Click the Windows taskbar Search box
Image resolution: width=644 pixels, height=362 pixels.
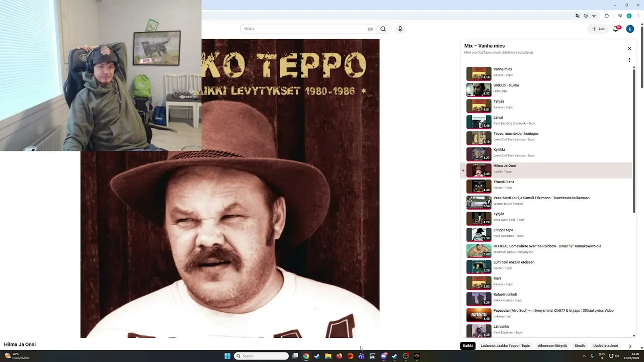pyautogui.click(x=262, y=356)
